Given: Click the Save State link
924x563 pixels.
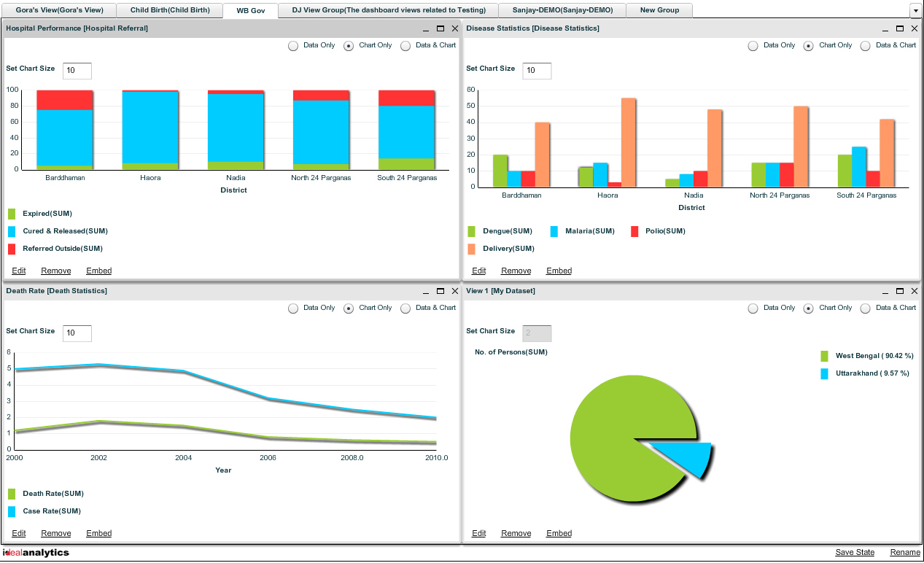Looking at the screenshot, I should 855,553.
